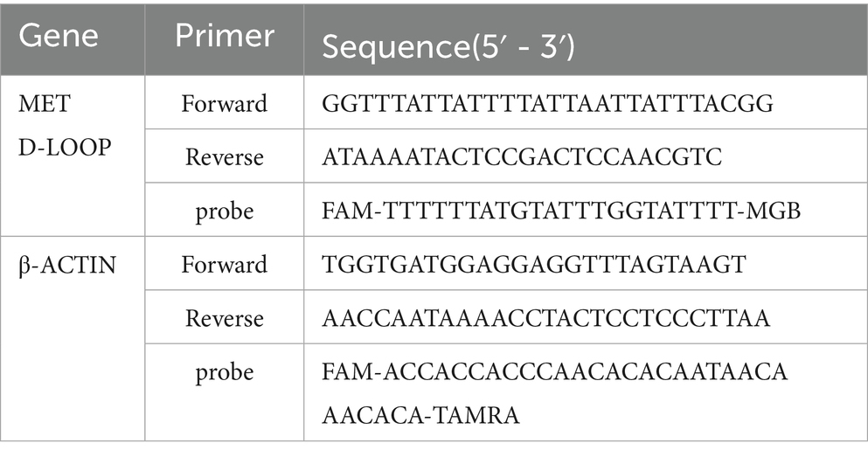Click the AACACA-TAMRA sequence line
Screen dimensions: 868x457
point(420,412)
